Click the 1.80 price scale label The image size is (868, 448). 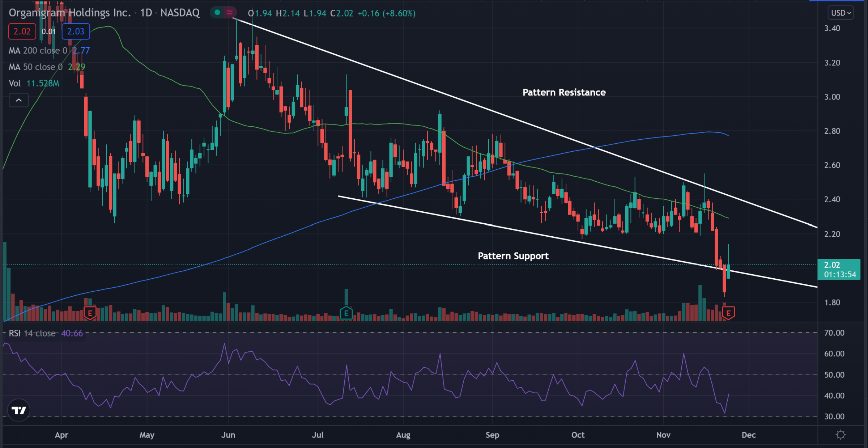click(832, 303)
